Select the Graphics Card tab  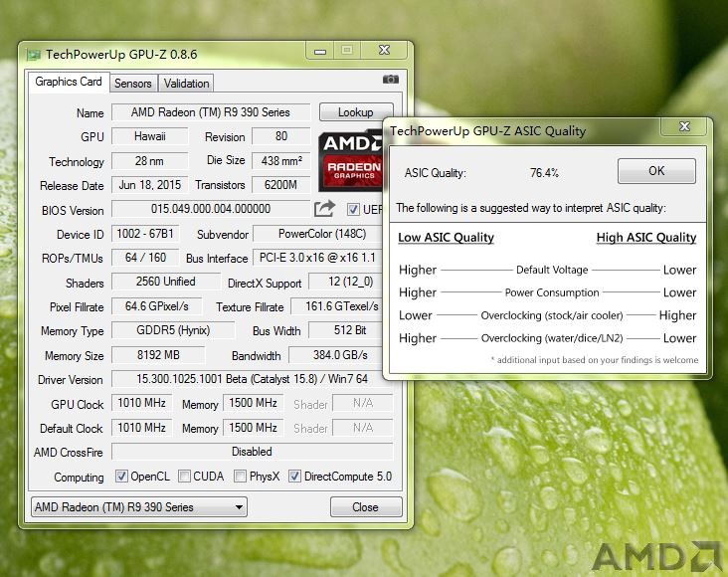(69, 82)
